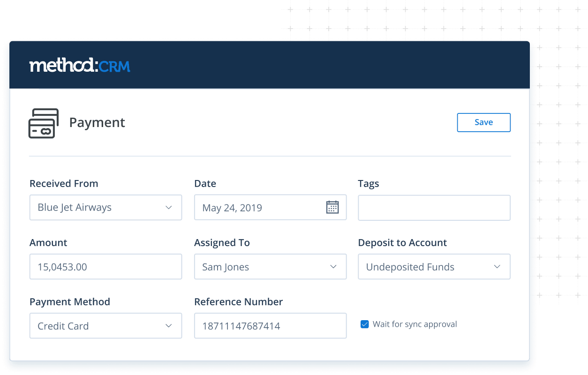
Task: Select the Amount input field
Action: tap(106, 267)
